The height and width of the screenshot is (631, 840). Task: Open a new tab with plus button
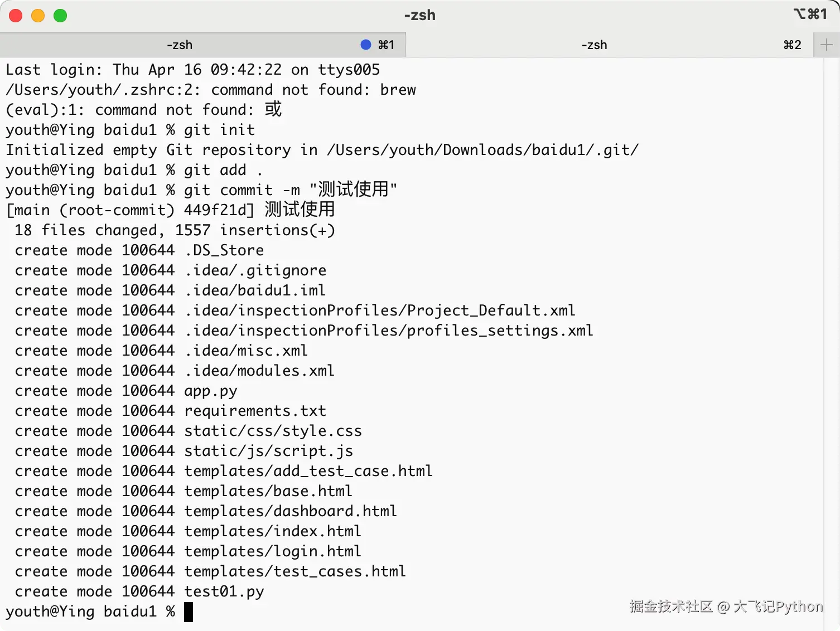(827, 45)
